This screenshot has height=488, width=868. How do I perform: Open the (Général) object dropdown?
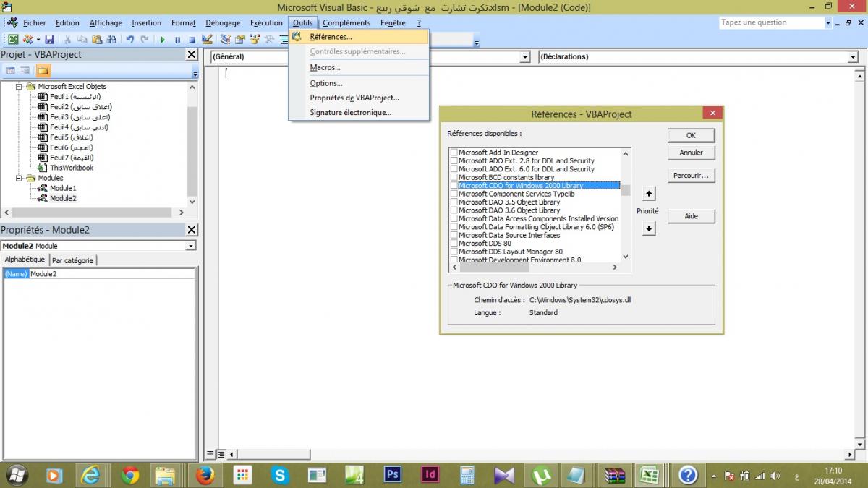(526, 57)
